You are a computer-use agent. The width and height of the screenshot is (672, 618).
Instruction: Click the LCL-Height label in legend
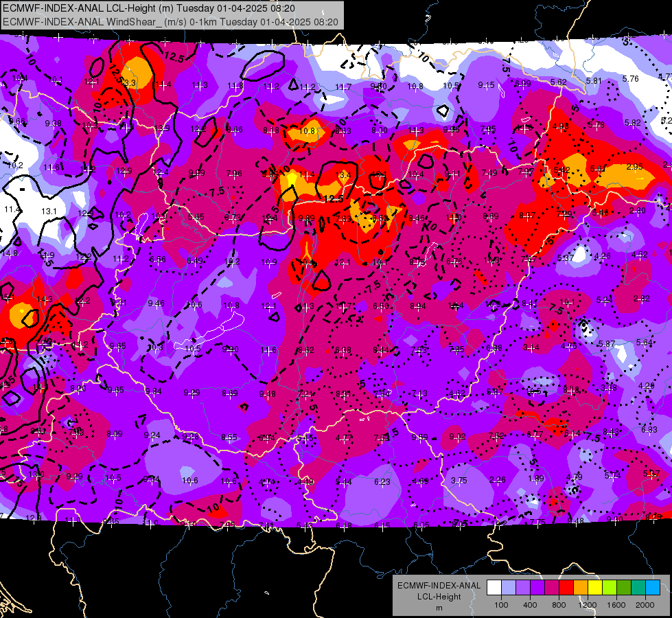[439, 597]
